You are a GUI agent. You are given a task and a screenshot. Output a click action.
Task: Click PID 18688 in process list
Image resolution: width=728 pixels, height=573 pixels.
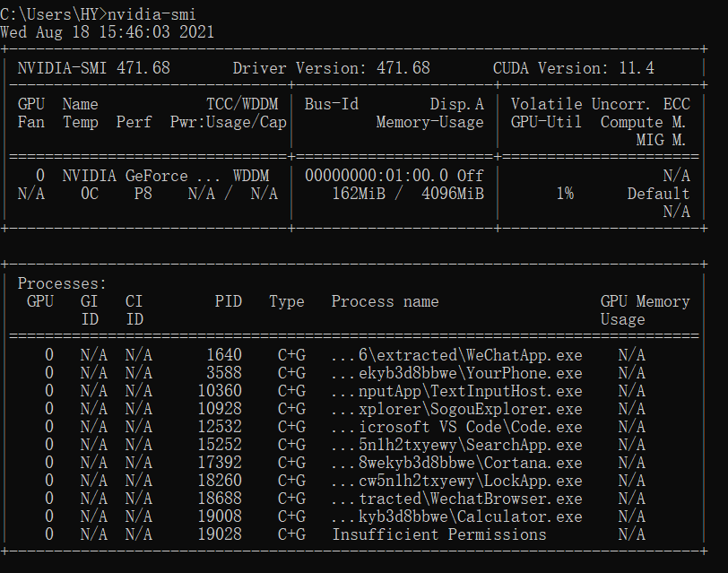[220, 499]
